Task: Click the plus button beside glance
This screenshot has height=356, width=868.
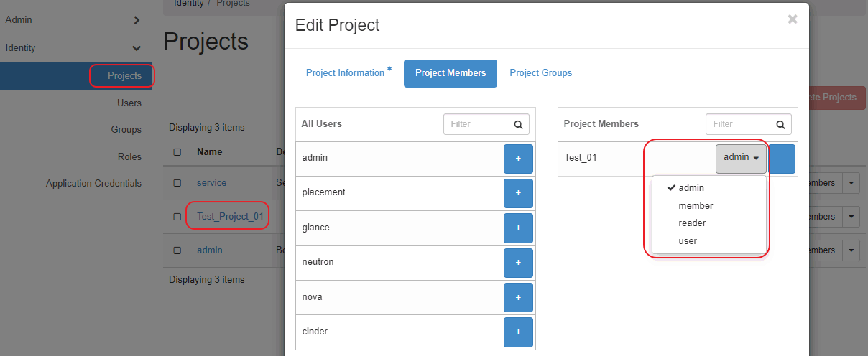Action: 518,228
